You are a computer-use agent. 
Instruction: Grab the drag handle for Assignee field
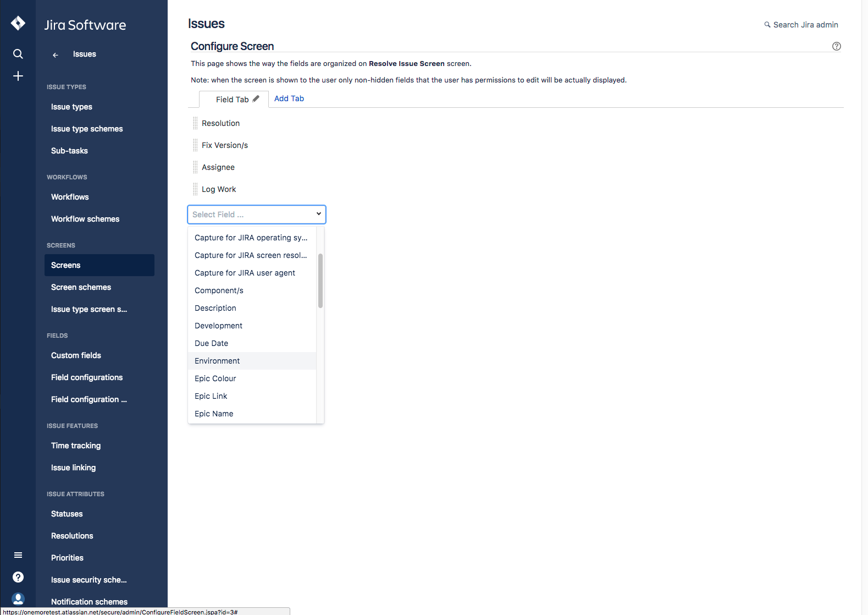coord(195,167)
